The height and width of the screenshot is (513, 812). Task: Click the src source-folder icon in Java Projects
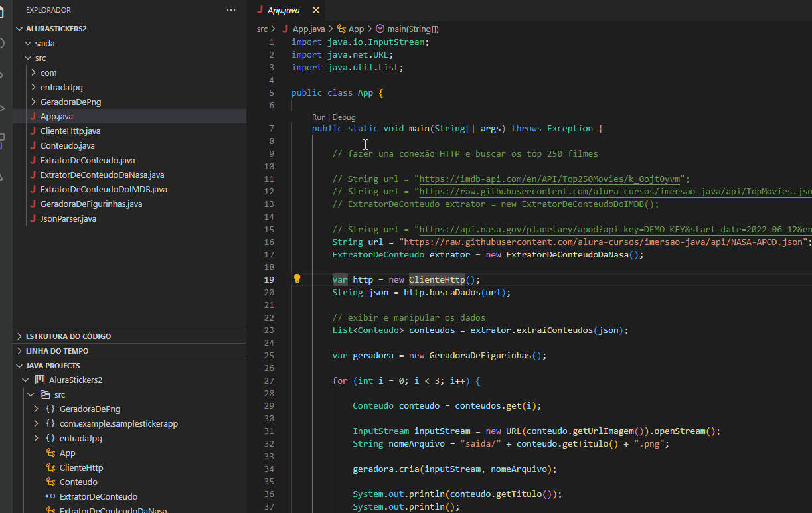coord(45,394)
